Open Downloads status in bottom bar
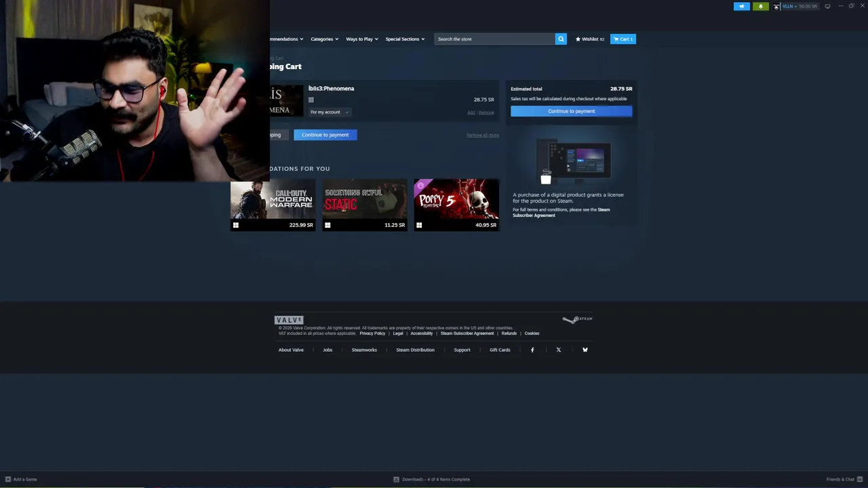The height and width of the screenshot is (488, 868). (432, 479)
